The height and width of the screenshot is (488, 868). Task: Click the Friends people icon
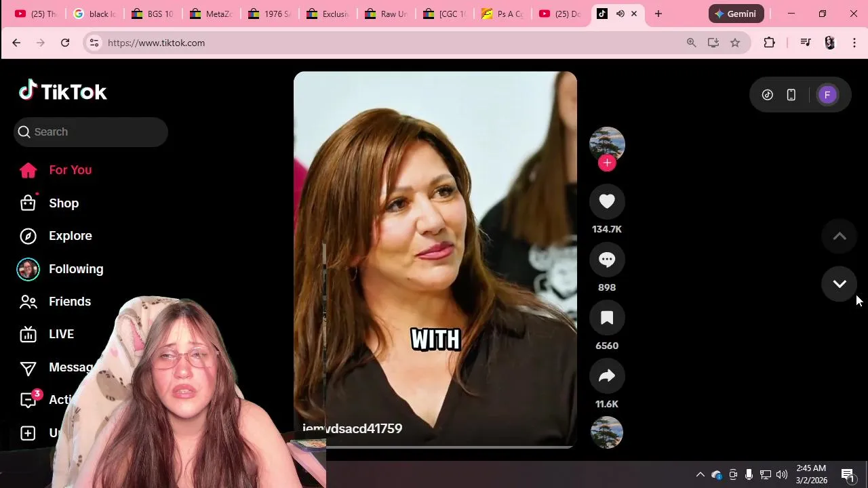pyautogui.click(x=28, y=302)
